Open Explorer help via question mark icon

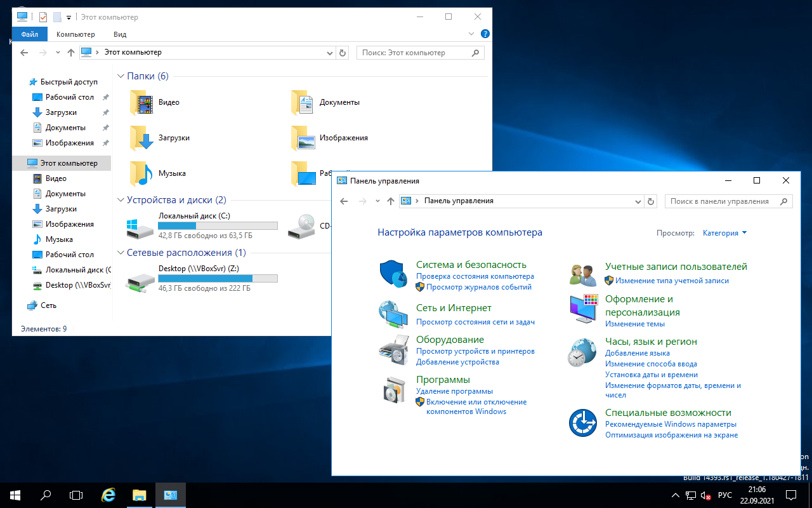click(485, 34)
